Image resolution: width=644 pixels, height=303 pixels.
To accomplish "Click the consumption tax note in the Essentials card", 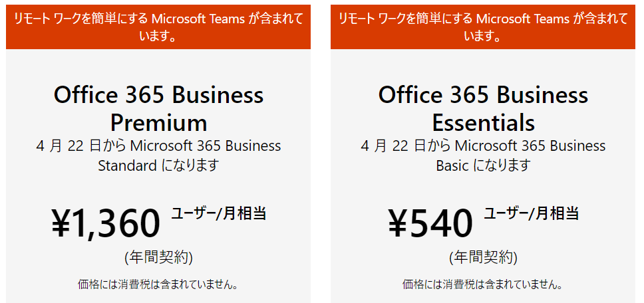I will click(483, 285).
